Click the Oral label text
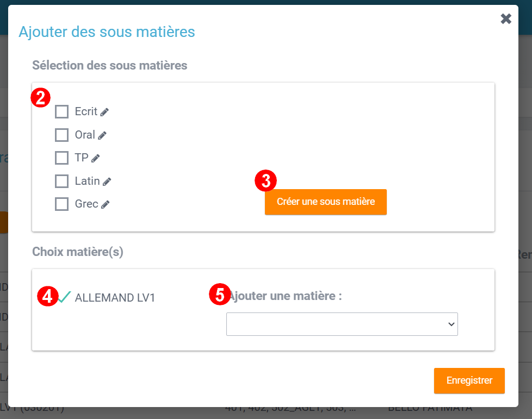The height and width of the screenshot is (419, 532). click(85, 135)
